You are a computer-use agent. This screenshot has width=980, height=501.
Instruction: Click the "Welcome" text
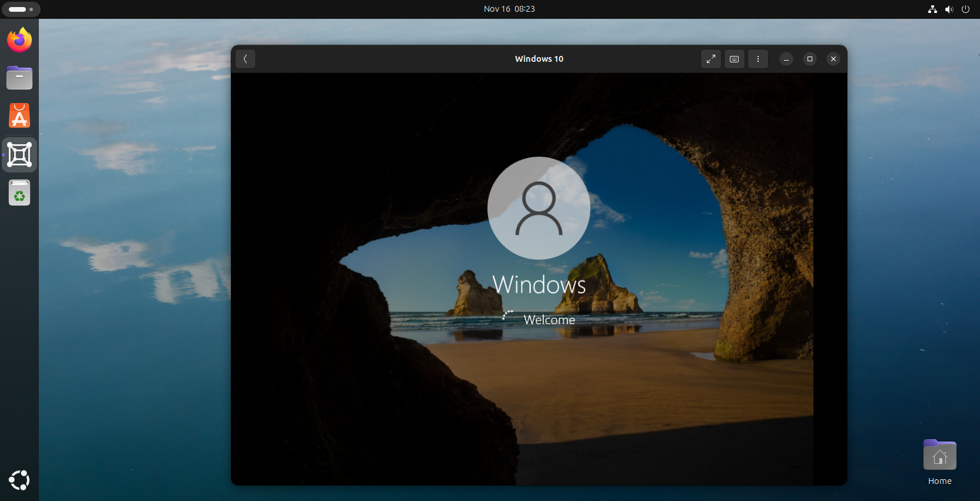point(549,320)
